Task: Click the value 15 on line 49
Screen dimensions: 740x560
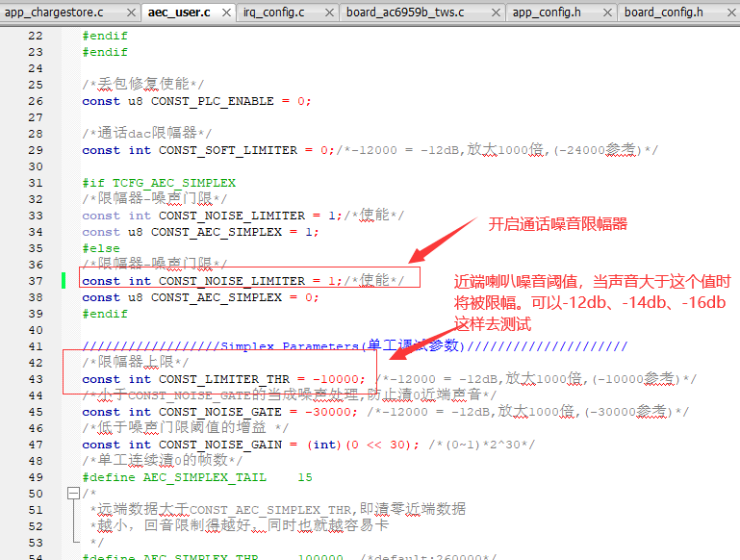Action: click(x=305, y=477)
